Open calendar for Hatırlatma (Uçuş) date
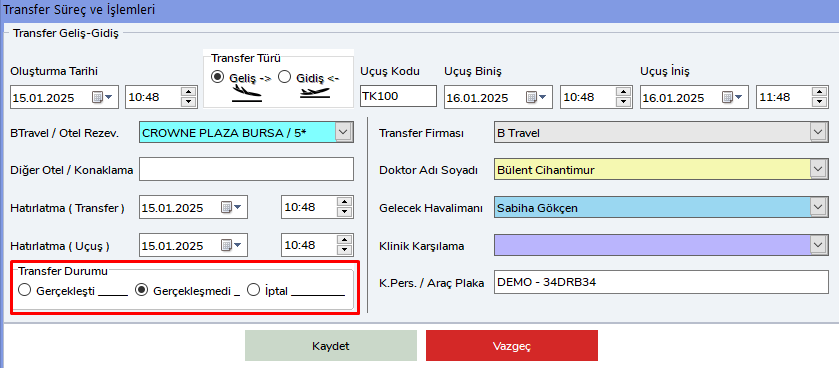 pos(232,246)
